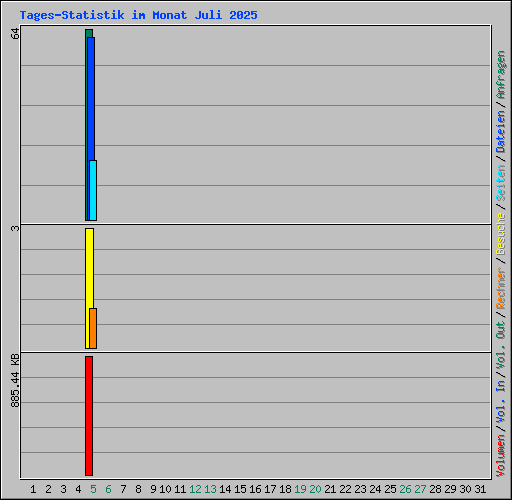
Task: Click the 'Seiten' legend label
Action: pyautogui.click(x=501, y=183)
